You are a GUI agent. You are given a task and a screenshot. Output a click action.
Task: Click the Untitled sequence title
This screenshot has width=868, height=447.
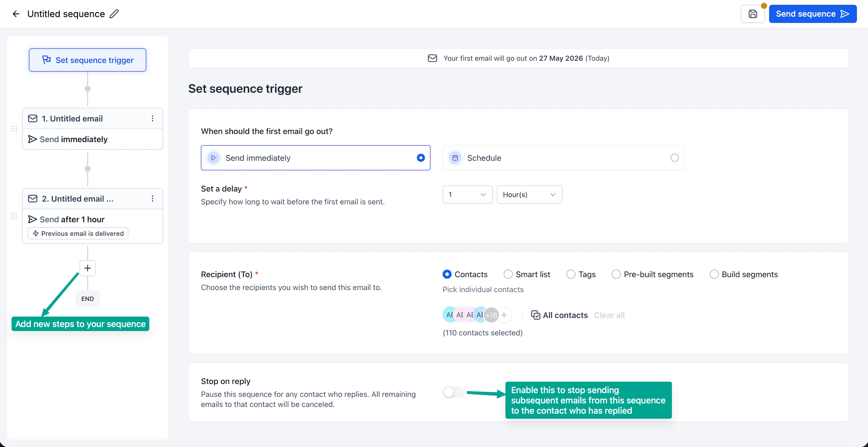click(66, 14)
